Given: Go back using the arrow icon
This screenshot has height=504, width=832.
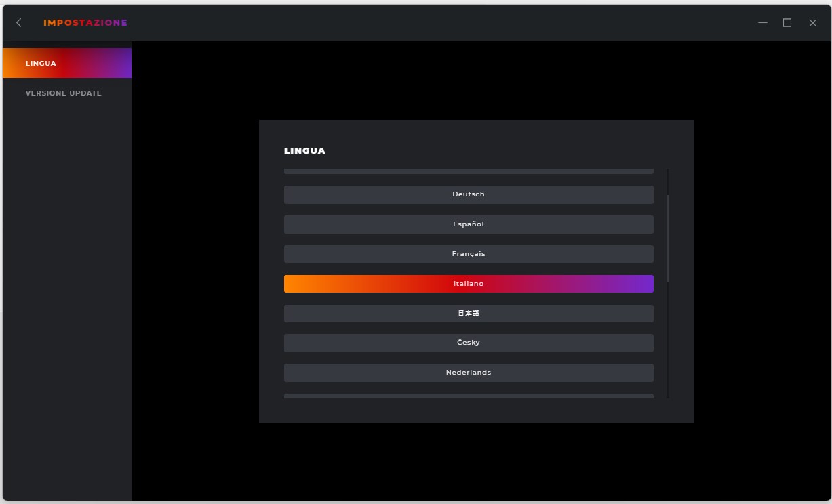Looking at the screenshot, I should (x=19, y=23).
